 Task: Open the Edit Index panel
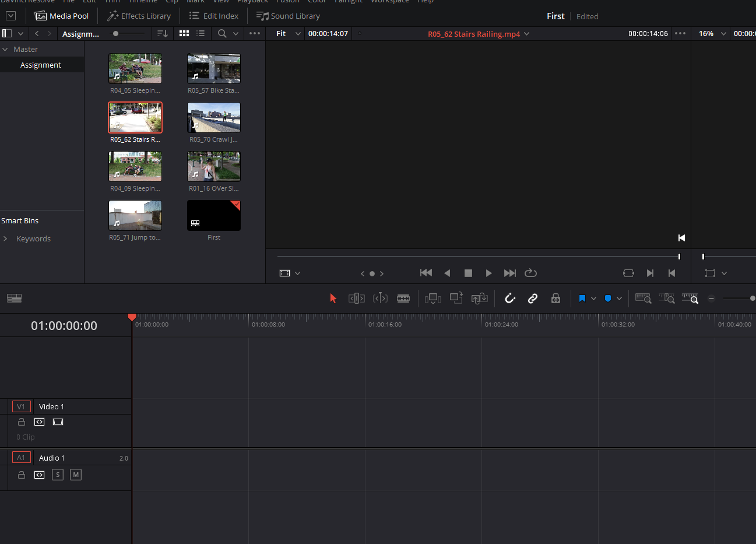pos(214,16)
